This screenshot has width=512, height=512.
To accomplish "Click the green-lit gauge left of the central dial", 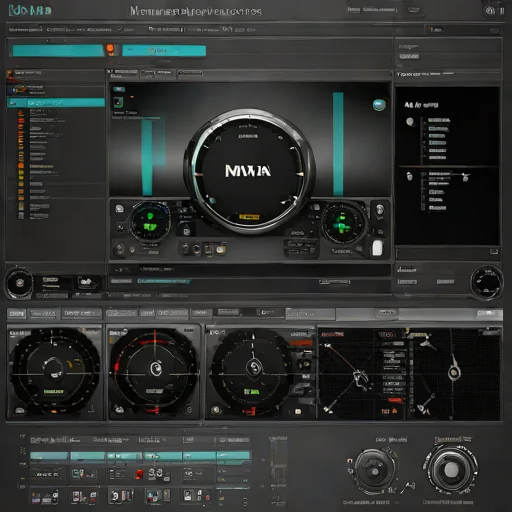I will point(149,222).
